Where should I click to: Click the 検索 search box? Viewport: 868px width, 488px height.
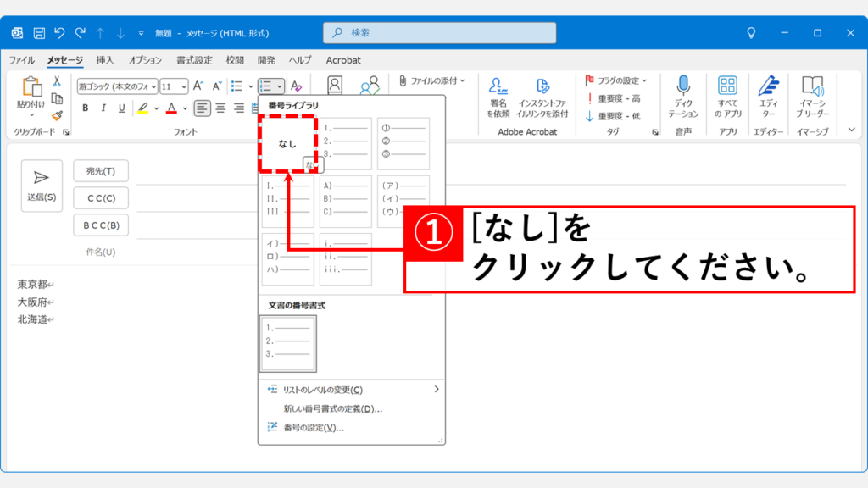point(440,33)
